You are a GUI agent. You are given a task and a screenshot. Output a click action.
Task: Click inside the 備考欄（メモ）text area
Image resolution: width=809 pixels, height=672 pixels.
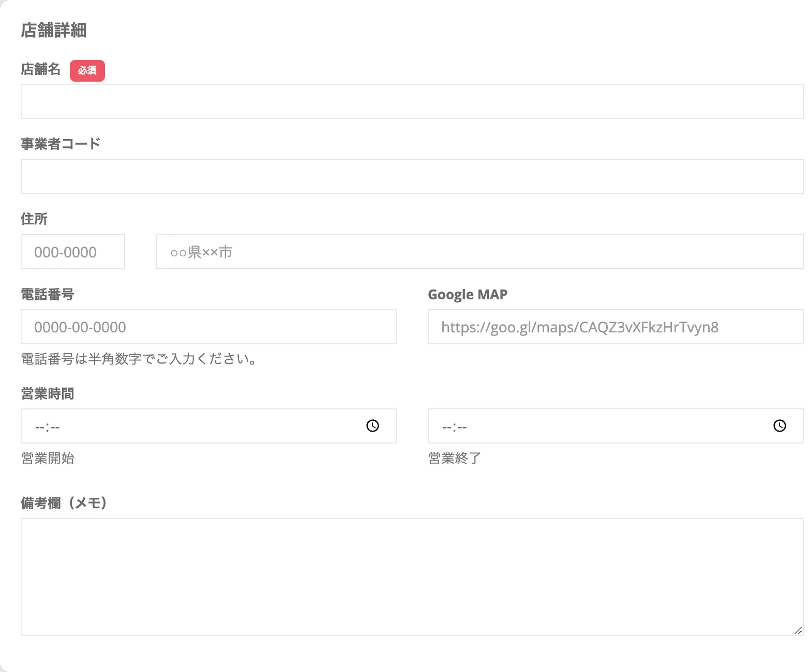coord(412,576)
